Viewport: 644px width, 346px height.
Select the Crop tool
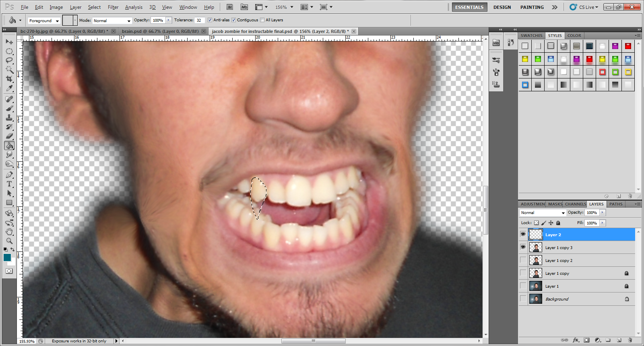9,79
